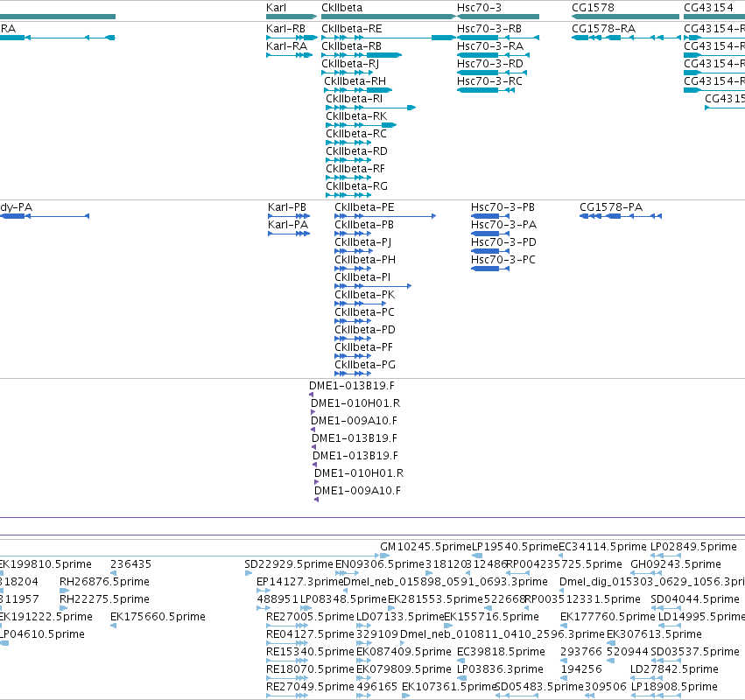The height and width of the screenshot is (700, 745).
Task: Click the CkIIbeta-RD transcript label
Action: coord(357,151)
